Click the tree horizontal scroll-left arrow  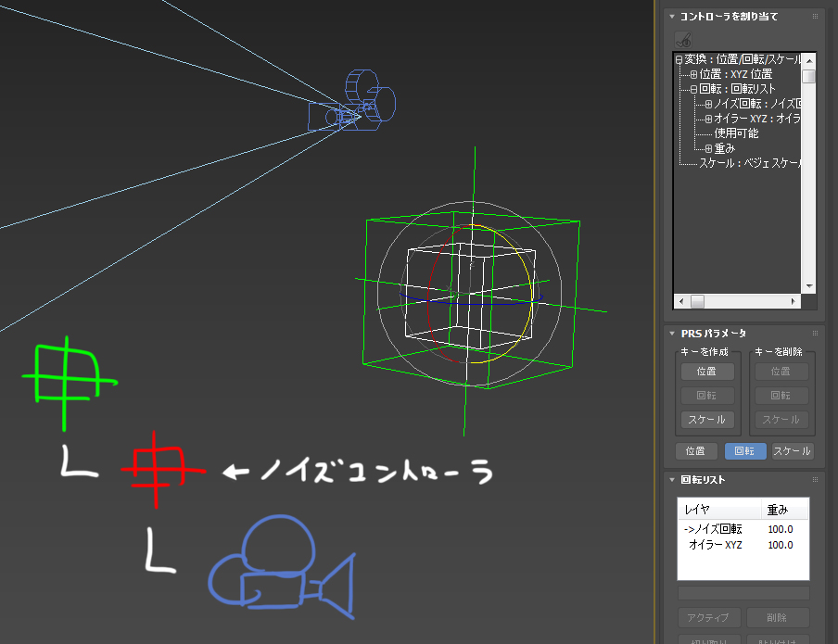[x=680, y=301]
